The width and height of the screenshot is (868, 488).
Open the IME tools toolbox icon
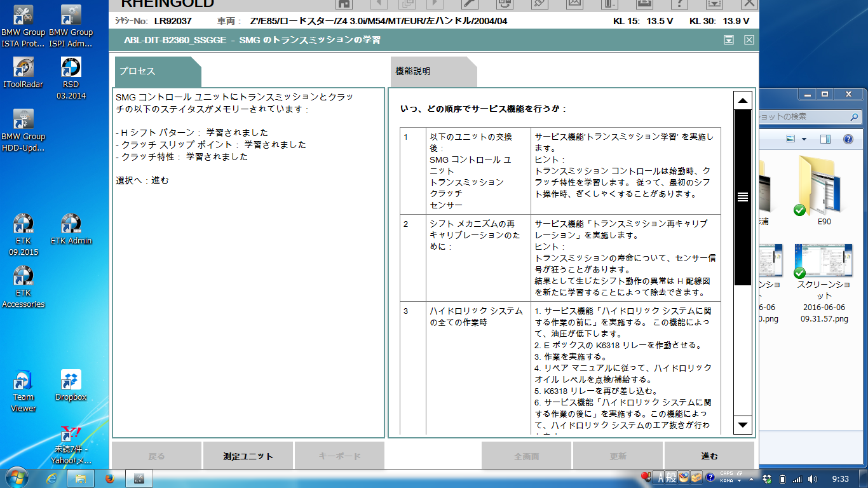(x=696, y=478)
